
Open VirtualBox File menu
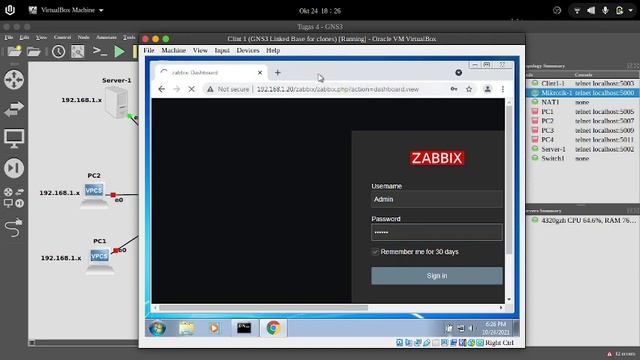coord(149,50)
